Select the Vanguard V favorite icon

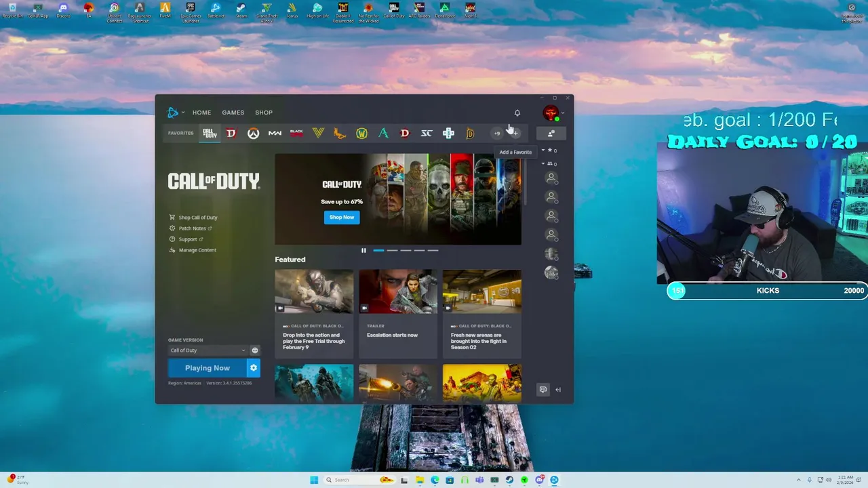pos(318,133)
